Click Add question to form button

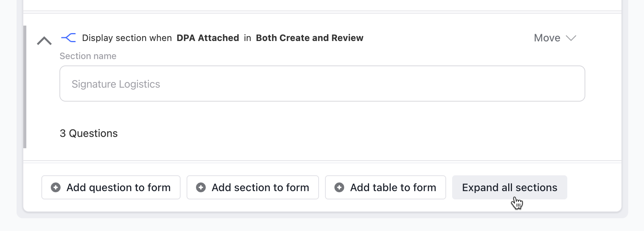[x=111, y=187]
